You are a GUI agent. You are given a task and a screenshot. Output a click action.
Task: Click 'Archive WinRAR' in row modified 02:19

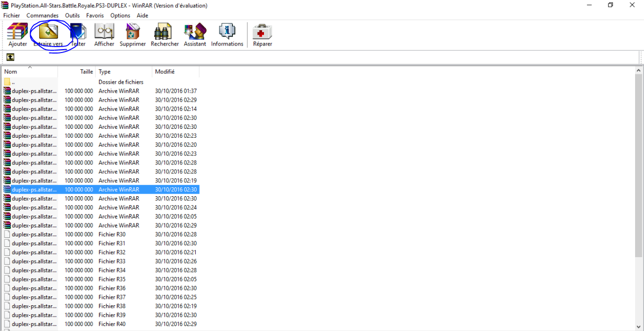coord(119,180)
